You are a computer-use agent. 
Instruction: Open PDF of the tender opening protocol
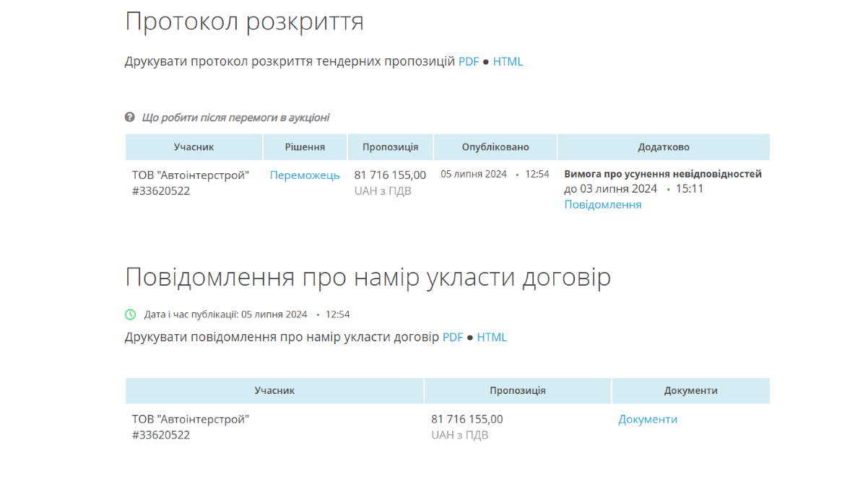point(468,62)
